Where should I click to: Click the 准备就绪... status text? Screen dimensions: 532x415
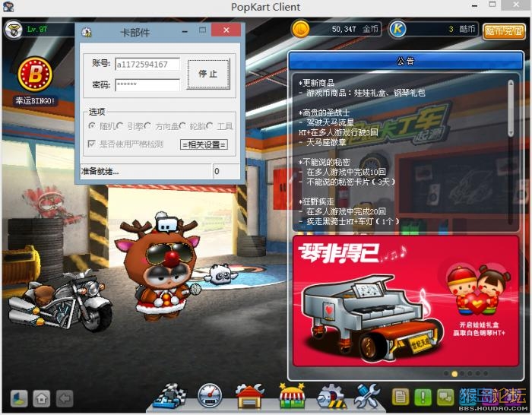100,171
